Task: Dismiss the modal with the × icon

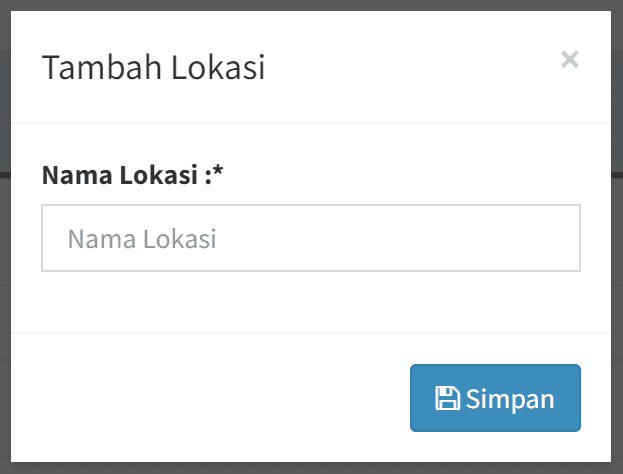Action: (570, 60)
